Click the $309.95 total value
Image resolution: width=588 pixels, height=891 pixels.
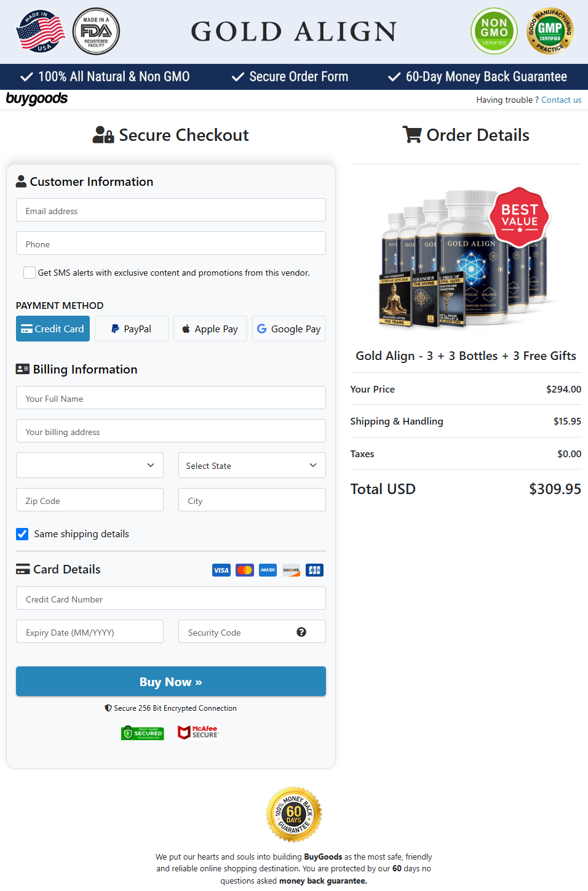[x=555, y=489]
